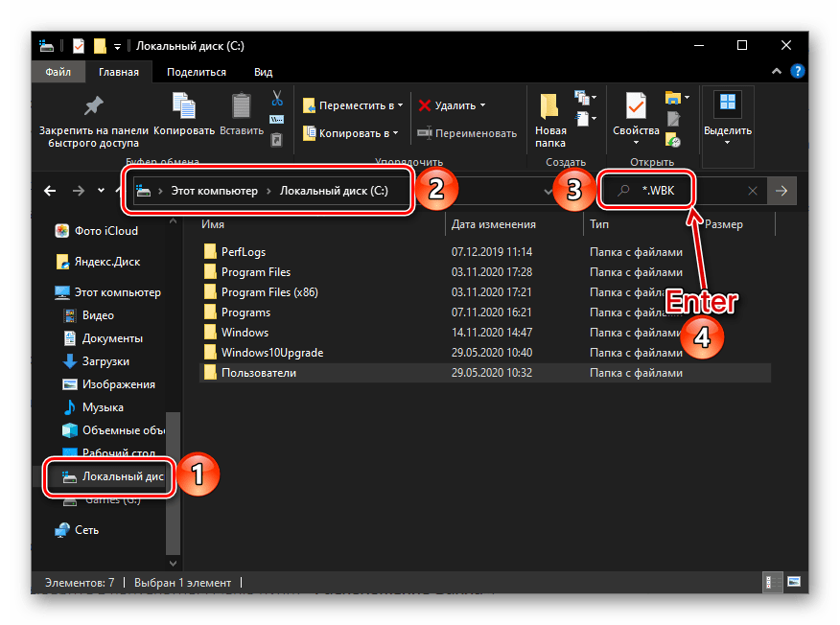Expand the Переместить в dropdown

[400, 105]
